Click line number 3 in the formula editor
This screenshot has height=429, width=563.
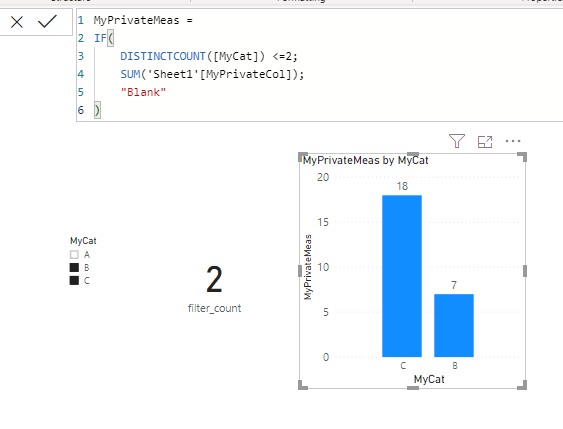tap(81, 56)
